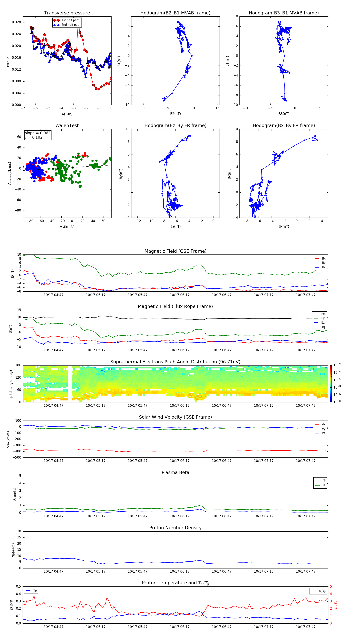Click the "Bz(nT)" x-axis label

pos(175,227)
